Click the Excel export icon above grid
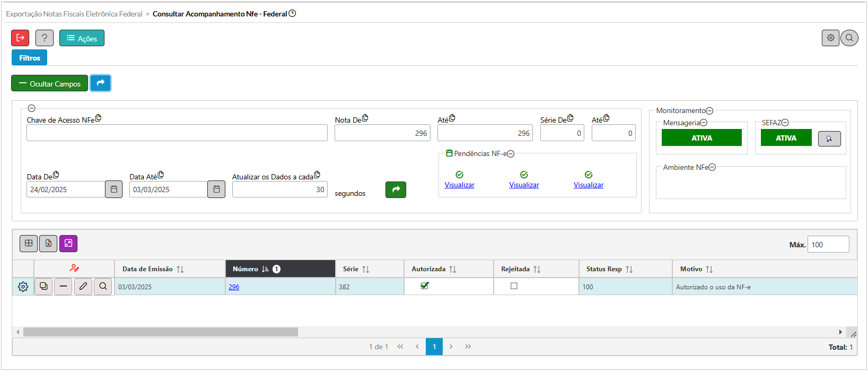 48,243
